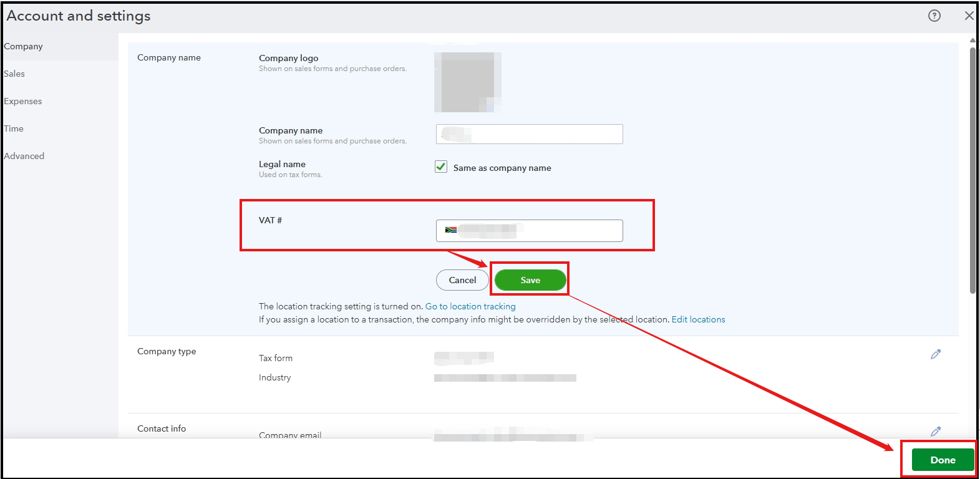Go to the Time settings tab

pos(14,128)
